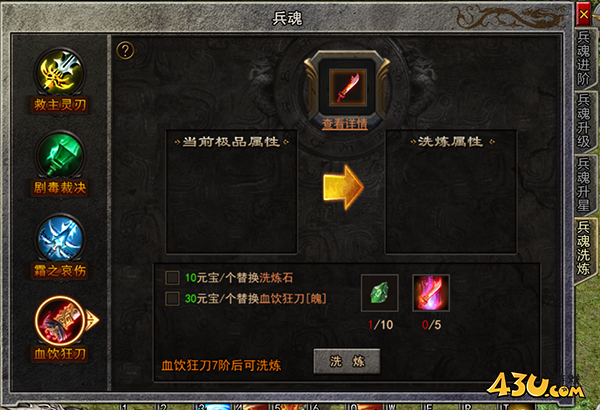
Task: Choose the 霜之哀伤 blue sword icon
Action: (60, 238)
